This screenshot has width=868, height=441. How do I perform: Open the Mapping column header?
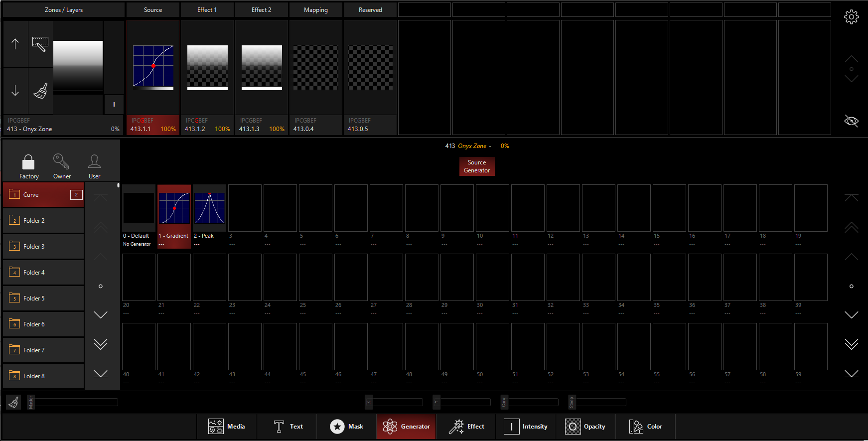[316, 10]
